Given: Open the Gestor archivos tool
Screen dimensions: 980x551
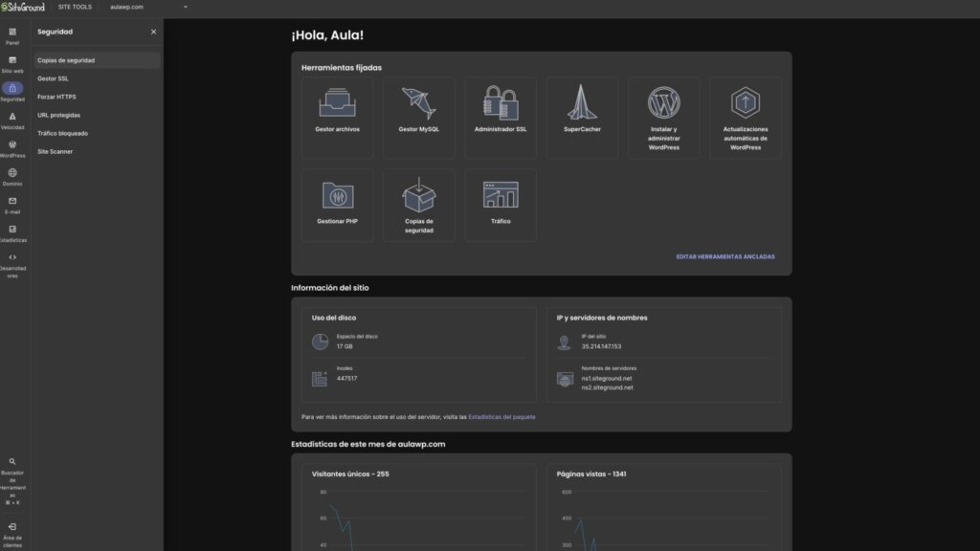Looking at the screenshot, I should pyautogui.click(x=338, y=118).
